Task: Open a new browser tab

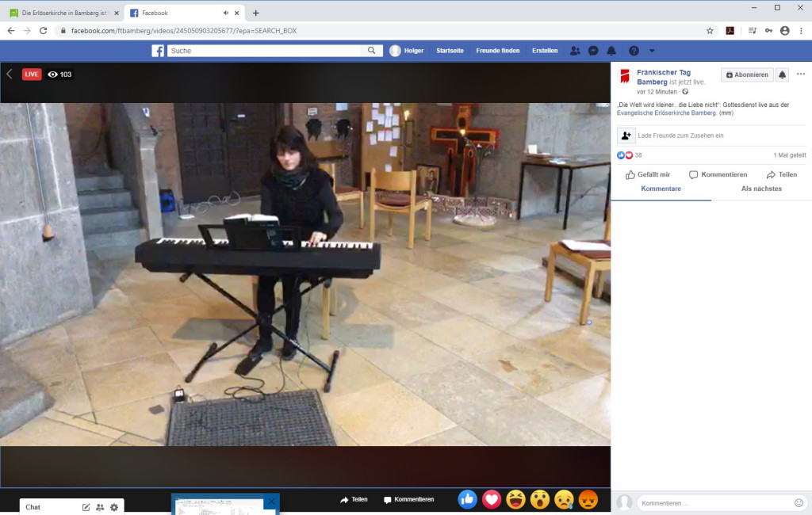Action: tap(256, 13)
